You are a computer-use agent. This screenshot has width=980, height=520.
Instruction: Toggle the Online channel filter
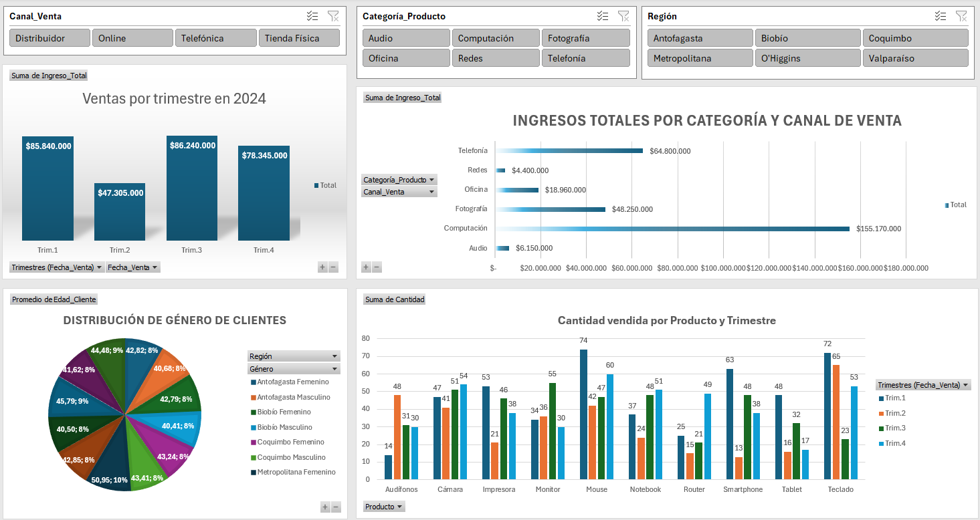tap(132, 37)
